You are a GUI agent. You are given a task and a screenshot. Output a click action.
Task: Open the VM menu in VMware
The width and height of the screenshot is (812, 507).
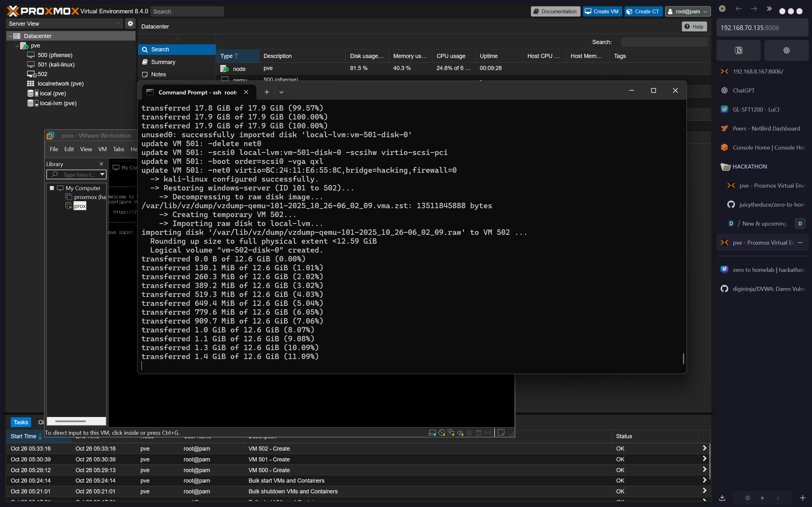click(x=102, y=149)
